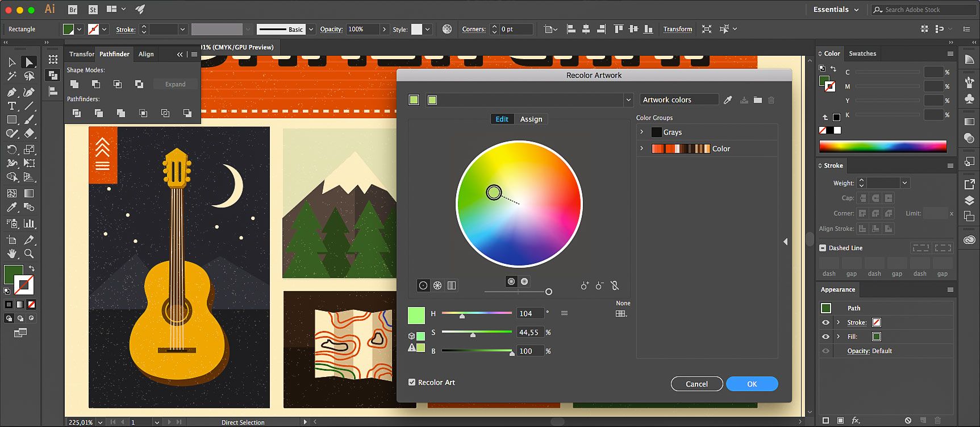Uncheck the Recolor Art checkbox

click(412, 382)
